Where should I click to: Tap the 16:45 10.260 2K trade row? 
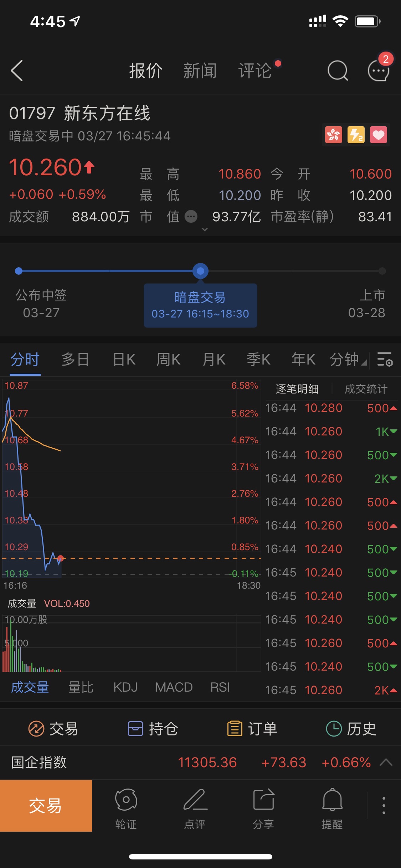(x=331, y=690)
